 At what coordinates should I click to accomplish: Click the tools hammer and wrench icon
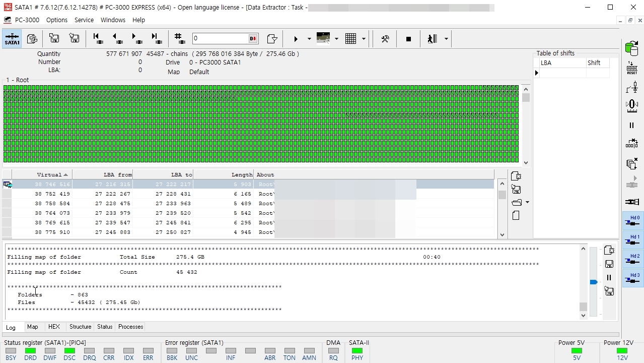pos(385,39)
